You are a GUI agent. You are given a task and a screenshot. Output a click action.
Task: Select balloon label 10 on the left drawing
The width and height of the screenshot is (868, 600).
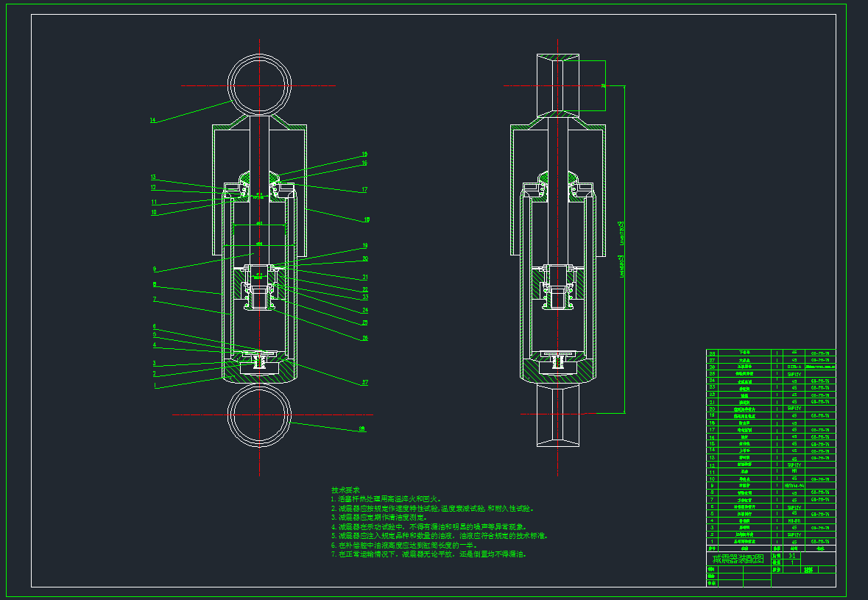pyautogui.click(x=154, y=212)
